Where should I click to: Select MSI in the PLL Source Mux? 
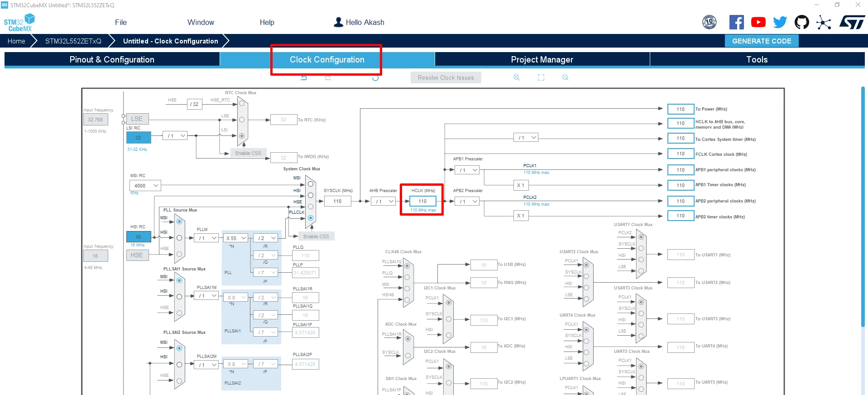[179, 222]
